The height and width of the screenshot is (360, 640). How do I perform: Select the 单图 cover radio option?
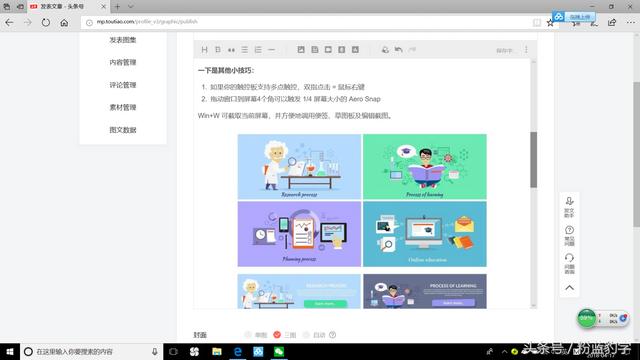click(x=248, y=335)
